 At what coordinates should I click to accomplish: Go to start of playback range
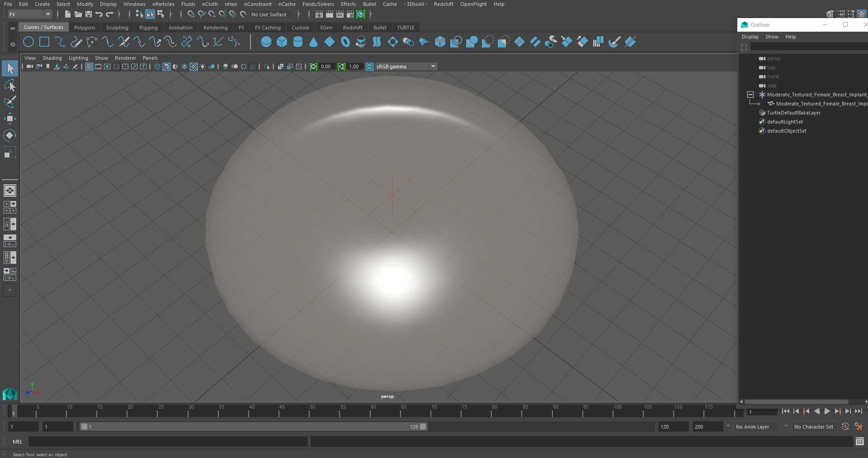(x=785, y=411)
